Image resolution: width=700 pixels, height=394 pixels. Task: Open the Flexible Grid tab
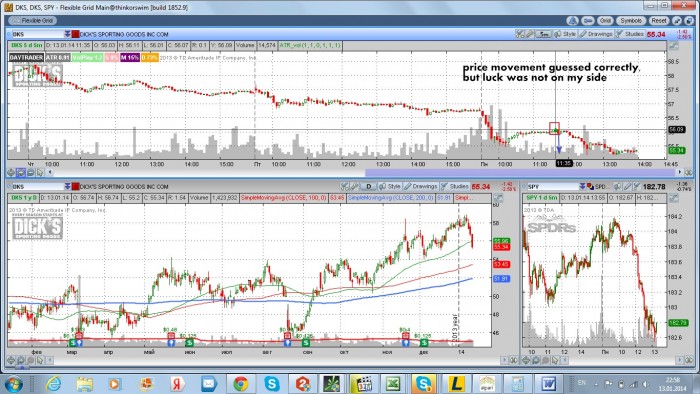click(x=32, y=21)
